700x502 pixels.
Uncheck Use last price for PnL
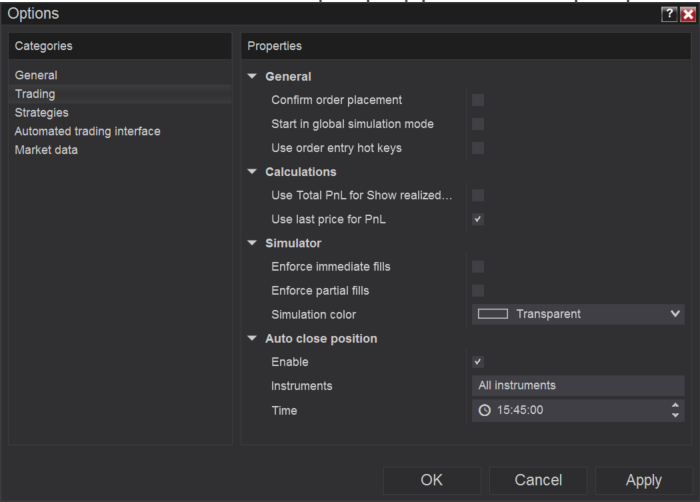pos(478,219)
